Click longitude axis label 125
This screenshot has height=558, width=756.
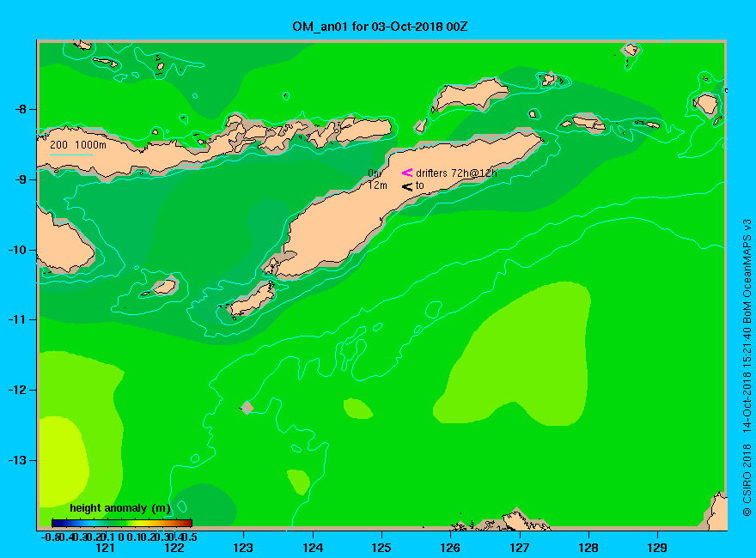pyautogui.click(x=381, y=548)
